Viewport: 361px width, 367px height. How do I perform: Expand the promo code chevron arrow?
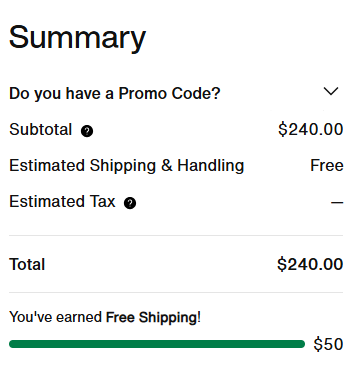(x=331, y=91)
